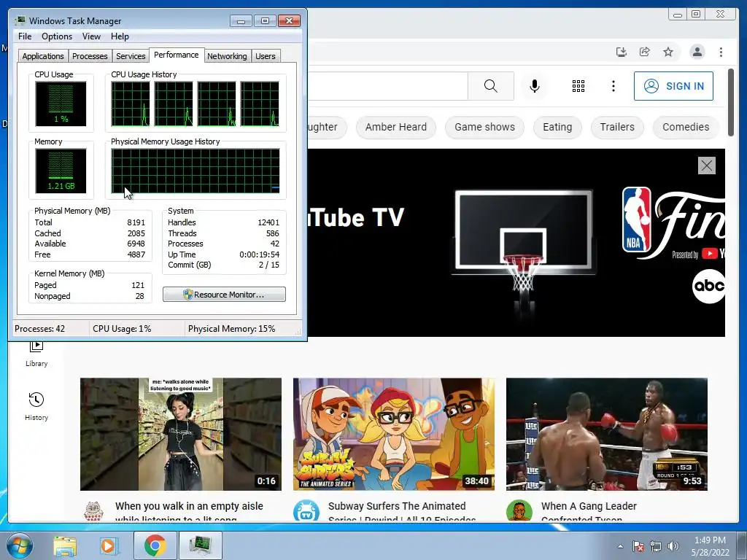Open the YouTube apps grid icon
Screen dimensions: 747x560
[x=578, y=86]
